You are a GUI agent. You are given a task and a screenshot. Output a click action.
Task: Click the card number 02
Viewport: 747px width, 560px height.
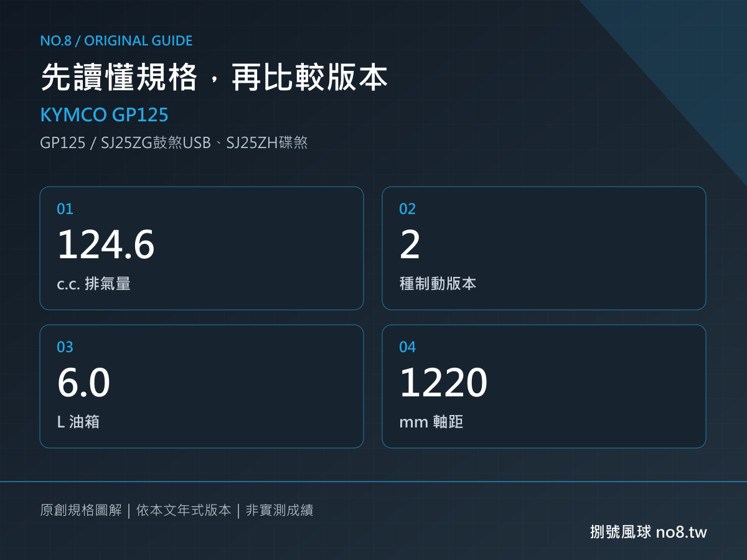407,209
